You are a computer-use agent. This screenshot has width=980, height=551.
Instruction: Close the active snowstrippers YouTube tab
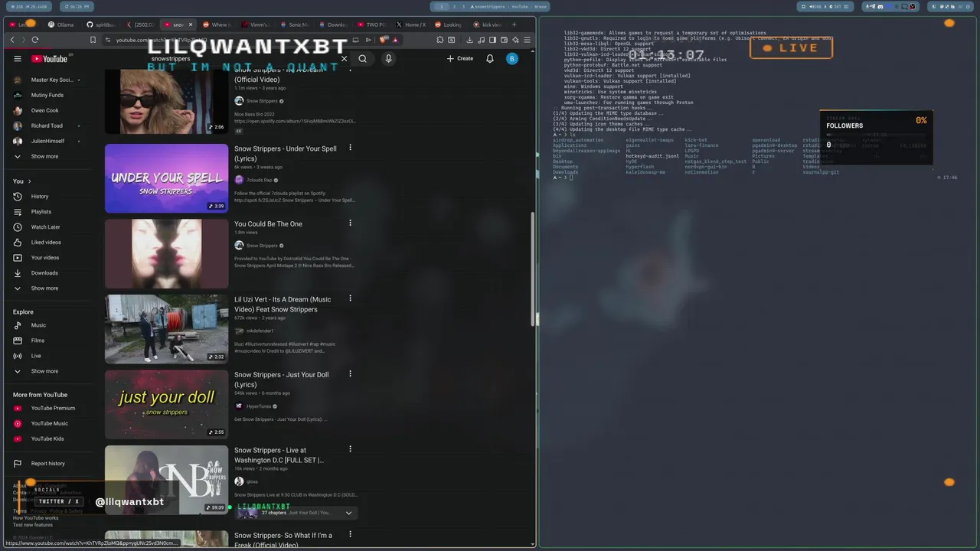(191, 24)
